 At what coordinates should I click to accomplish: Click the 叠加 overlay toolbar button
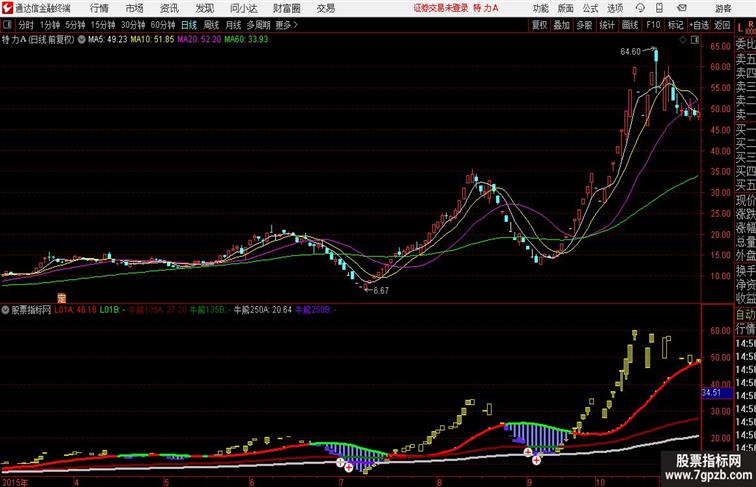tap(562, 25)
